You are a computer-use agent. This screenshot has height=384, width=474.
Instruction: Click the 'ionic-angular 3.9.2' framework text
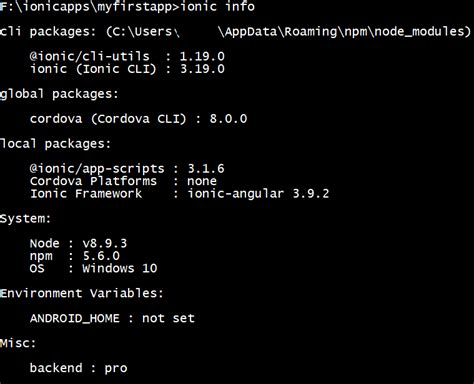coord(258,194)
